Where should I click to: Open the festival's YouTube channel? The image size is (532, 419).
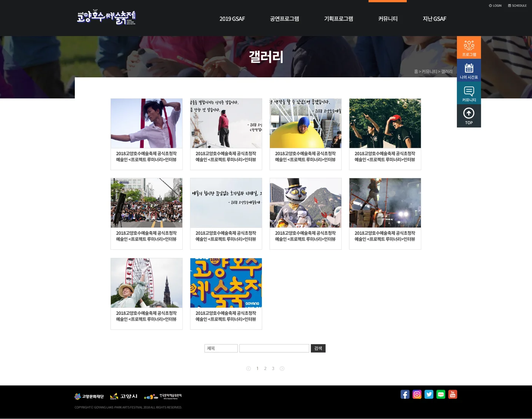coord(453,394)
